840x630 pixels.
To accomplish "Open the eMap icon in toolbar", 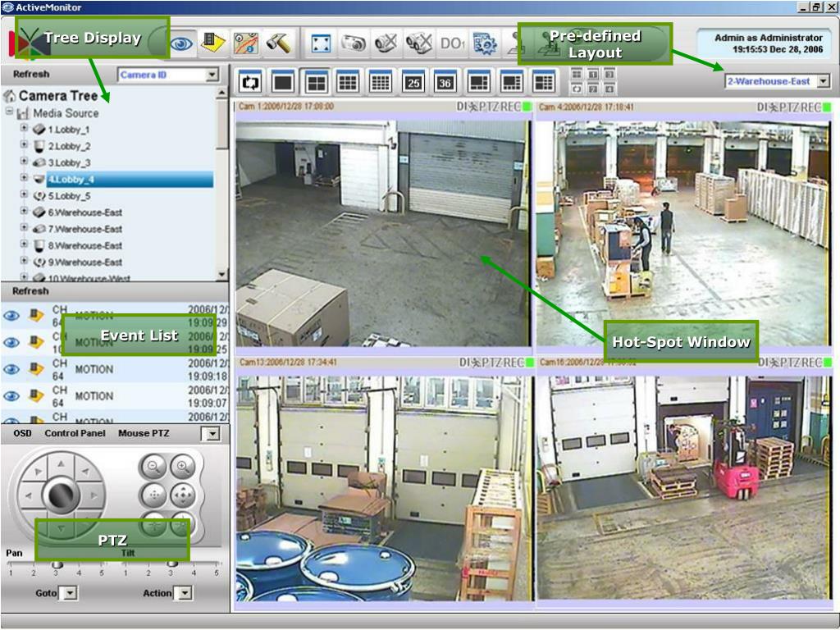I will click(245, 43).
